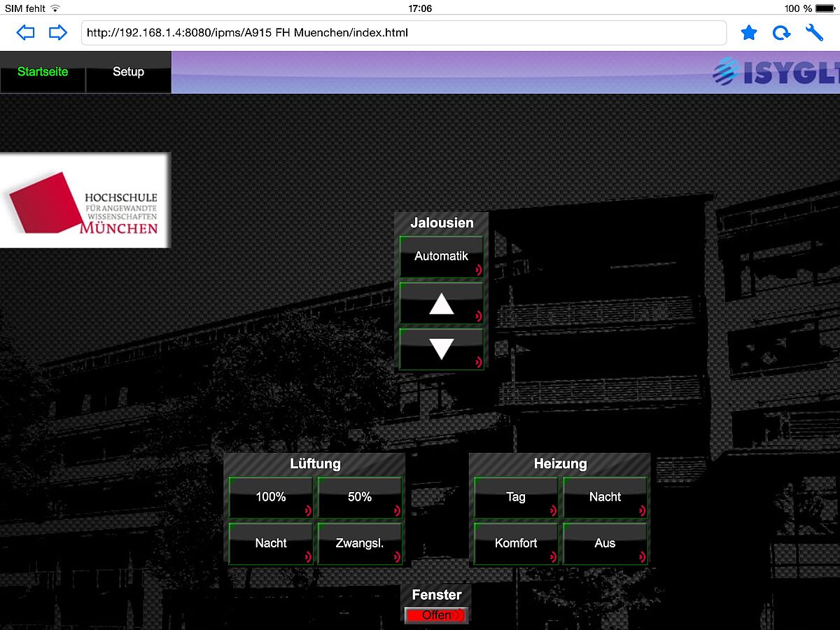The width and height of the screenshot is (840, 630).
Task: Tap the browser back arrow
Action: [25, 33]
